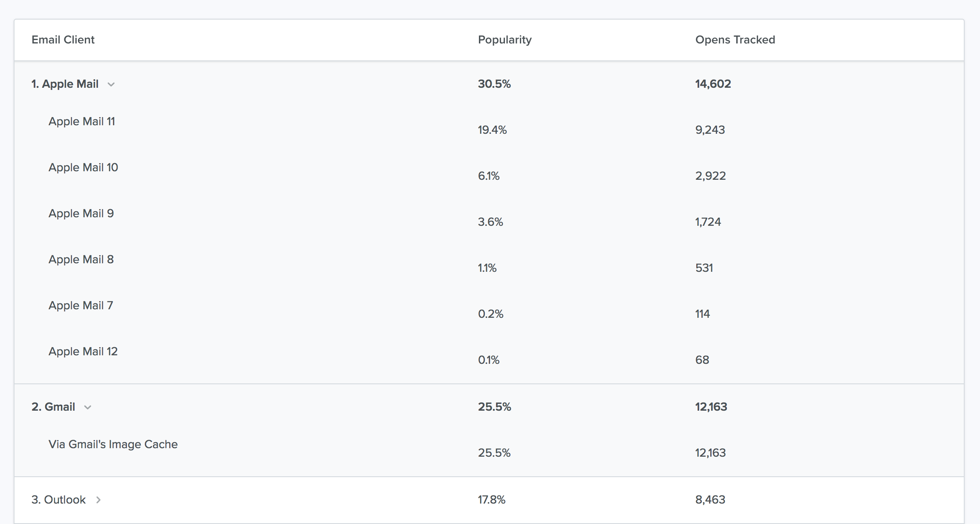
Task: Click the 0.1% popularity value
Action: point(489,360)
